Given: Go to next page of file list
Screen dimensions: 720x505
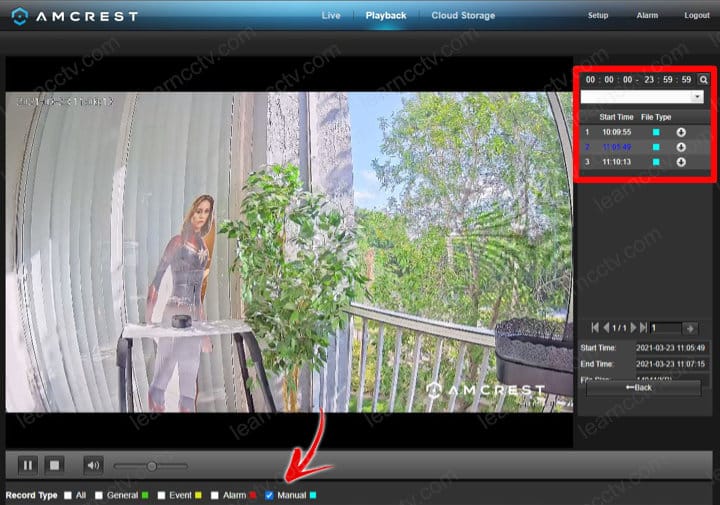Looking at the screenshot, I should pyautogui.click(x=631, y=328).
